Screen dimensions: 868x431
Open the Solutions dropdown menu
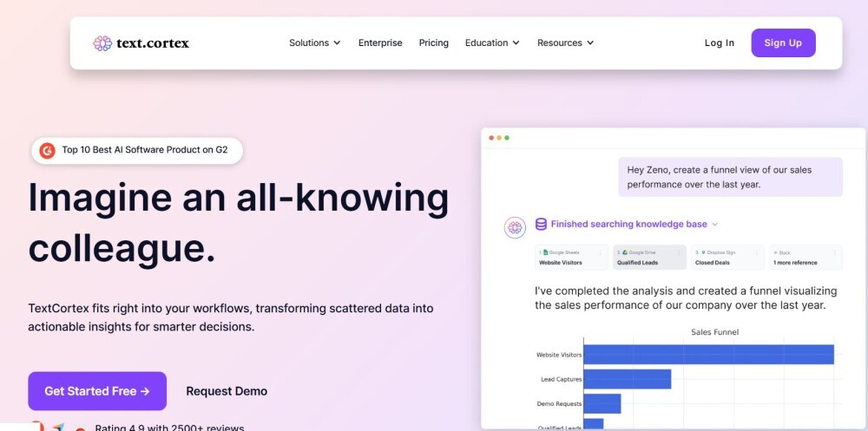(314, 42)
